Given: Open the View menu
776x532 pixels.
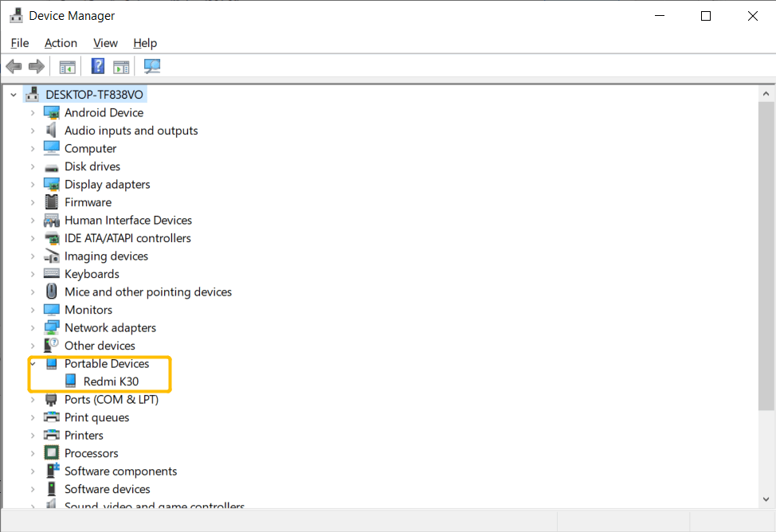Looking at the screenshot, I should click(x=105, y=43).
